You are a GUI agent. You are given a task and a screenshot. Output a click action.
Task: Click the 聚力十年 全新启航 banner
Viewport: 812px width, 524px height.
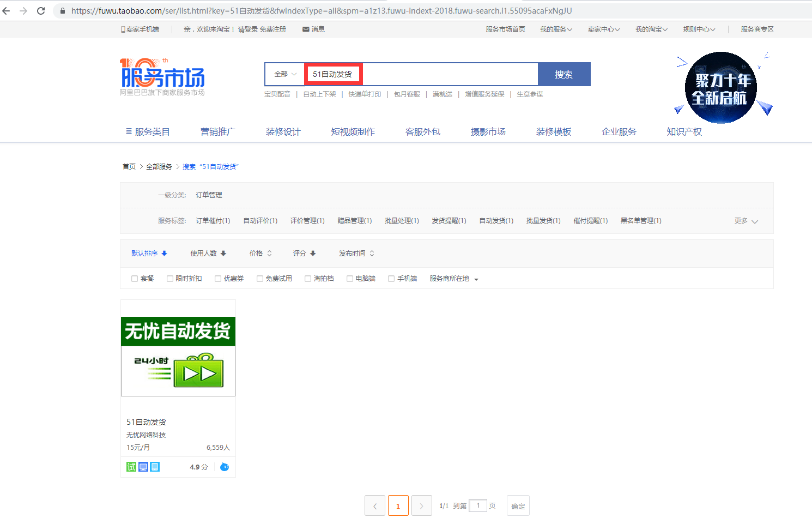pyautogui.click(x=723, y=87)
